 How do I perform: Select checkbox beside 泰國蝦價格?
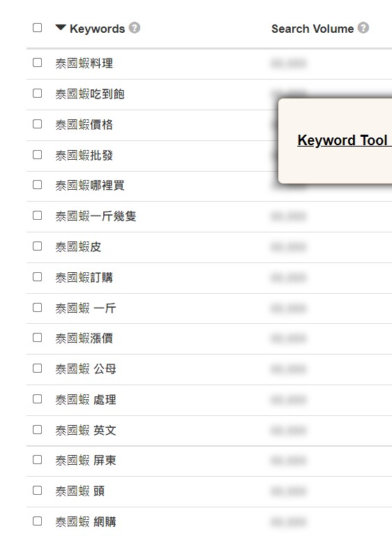37,124
